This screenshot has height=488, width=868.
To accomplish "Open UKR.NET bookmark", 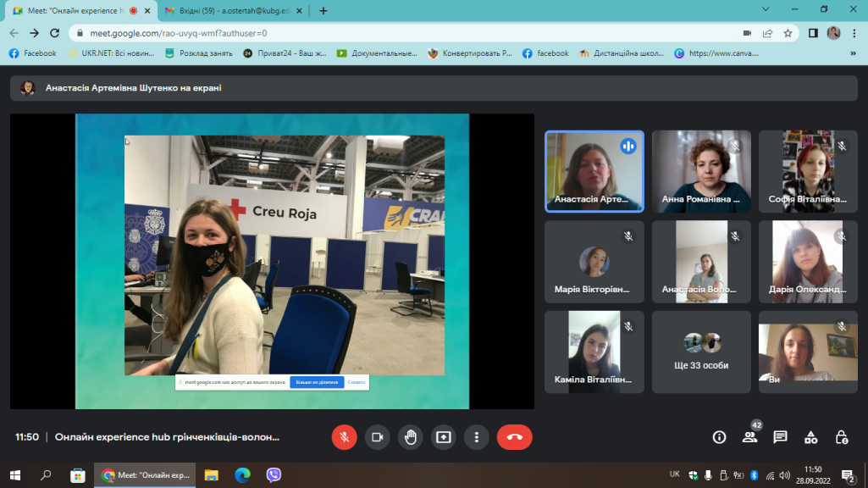I will (x=111, y=53).
